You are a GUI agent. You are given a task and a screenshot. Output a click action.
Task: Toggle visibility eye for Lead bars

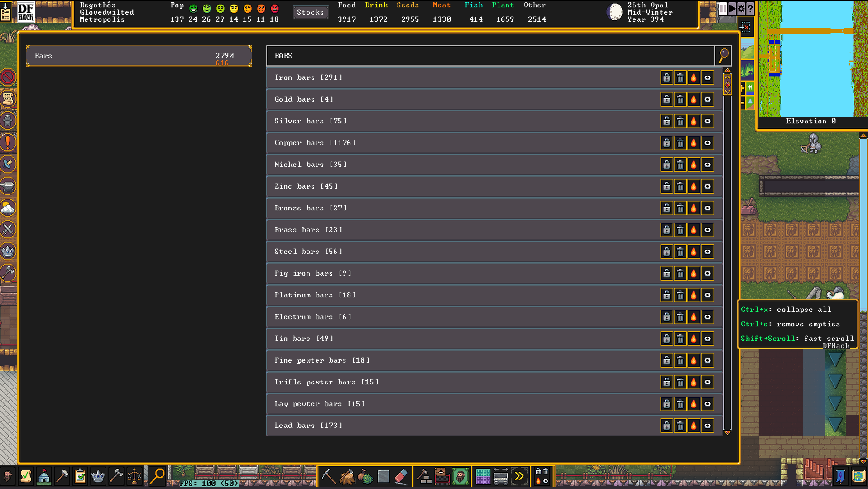tap(707, 426)
